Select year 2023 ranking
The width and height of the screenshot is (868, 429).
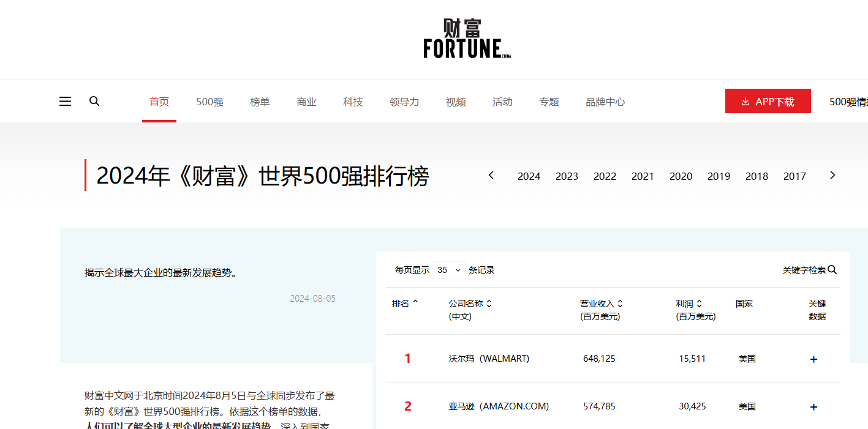tap(567, 176)
